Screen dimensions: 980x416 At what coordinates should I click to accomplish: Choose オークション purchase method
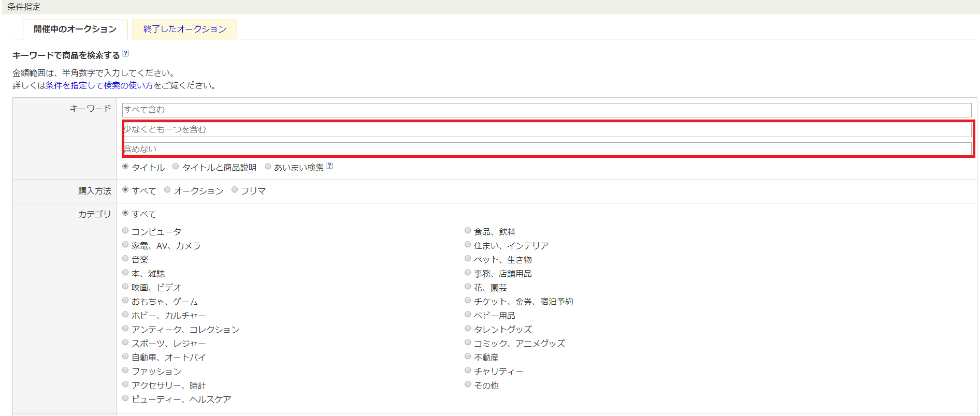click(x=167, y=190)
